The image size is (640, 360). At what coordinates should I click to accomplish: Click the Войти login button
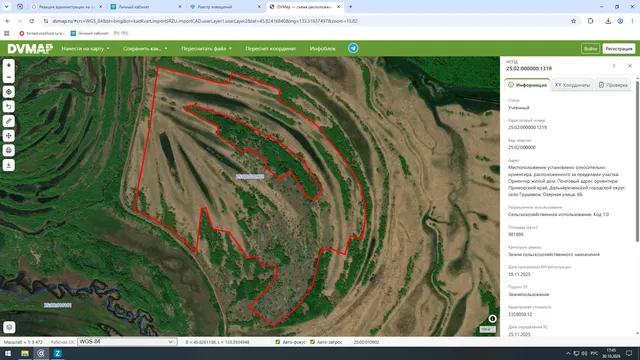(x=590, y=49)
